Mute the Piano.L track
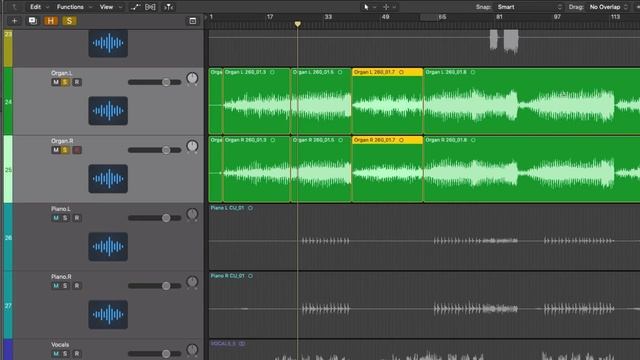The width and height of the screenshot is (640, 360). (x=56, y=218)
